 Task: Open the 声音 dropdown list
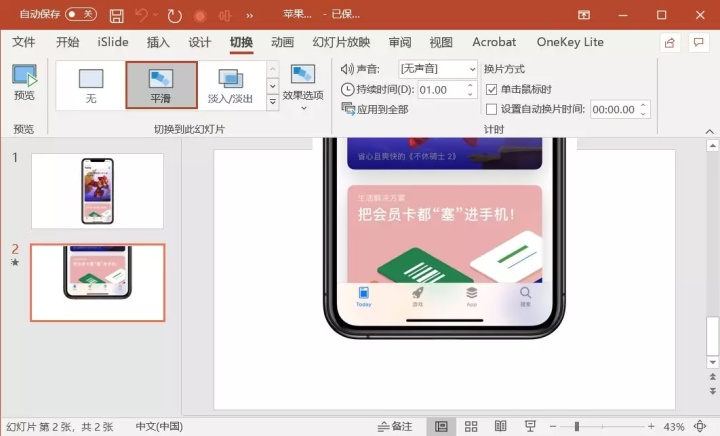pos(438,69)
